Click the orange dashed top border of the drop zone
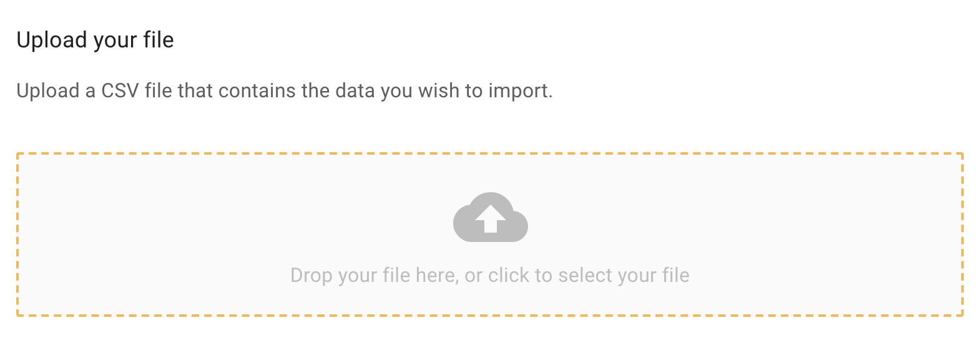Viewport: 980px width, 363px height. point(490,153)
